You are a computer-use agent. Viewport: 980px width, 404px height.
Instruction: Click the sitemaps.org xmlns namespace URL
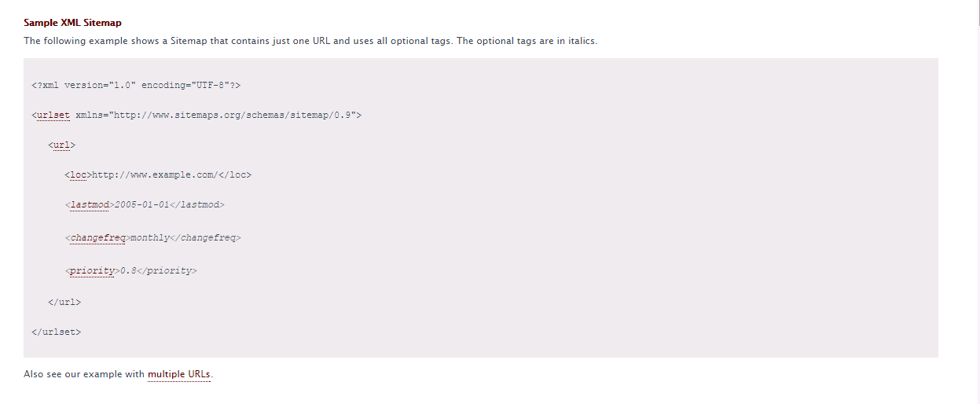(x=234, y=115)
